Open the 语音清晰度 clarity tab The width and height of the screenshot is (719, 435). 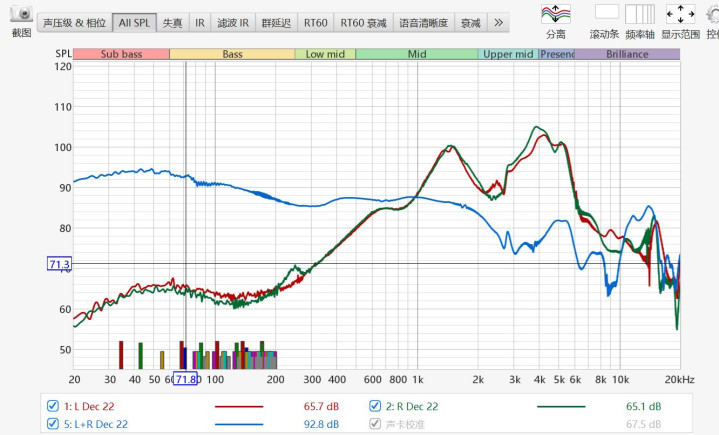[x=423, y=22]
